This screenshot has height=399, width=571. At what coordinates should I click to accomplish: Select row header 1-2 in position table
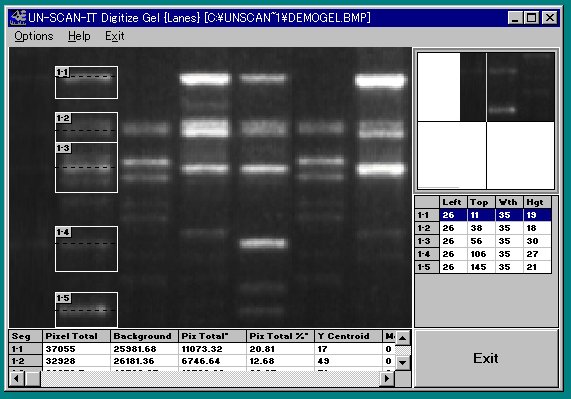point(427,228)
